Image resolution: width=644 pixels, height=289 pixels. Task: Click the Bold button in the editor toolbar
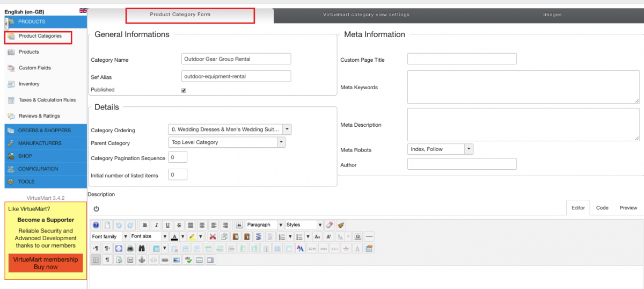coord(145,225)
